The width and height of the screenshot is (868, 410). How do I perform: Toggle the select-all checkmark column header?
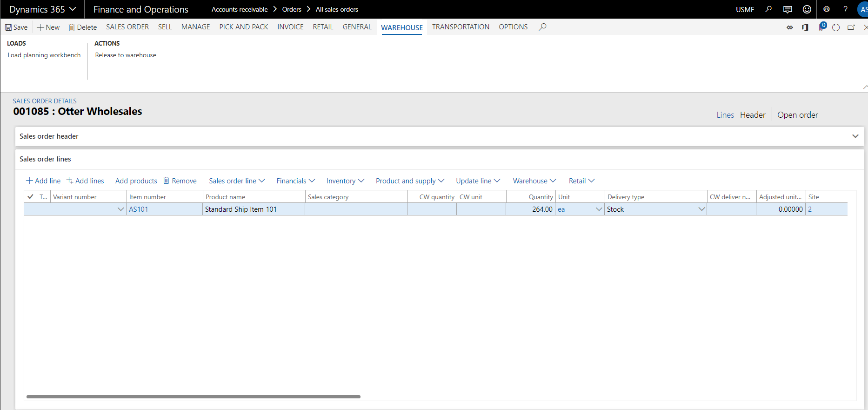click(30, 197)
